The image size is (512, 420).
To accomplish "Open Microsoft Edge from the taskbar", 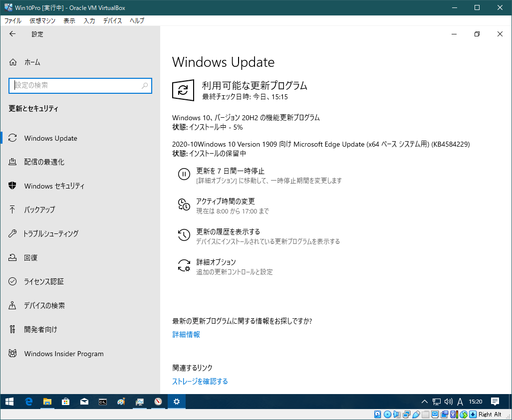I will [x=29, y=402].
